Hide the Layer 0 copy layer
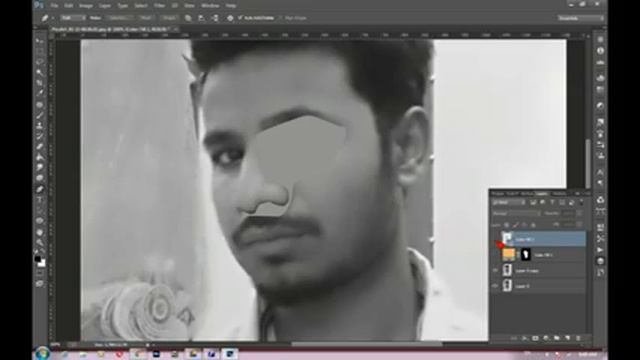This screenshot has height=360, width=640. point(495,270)
